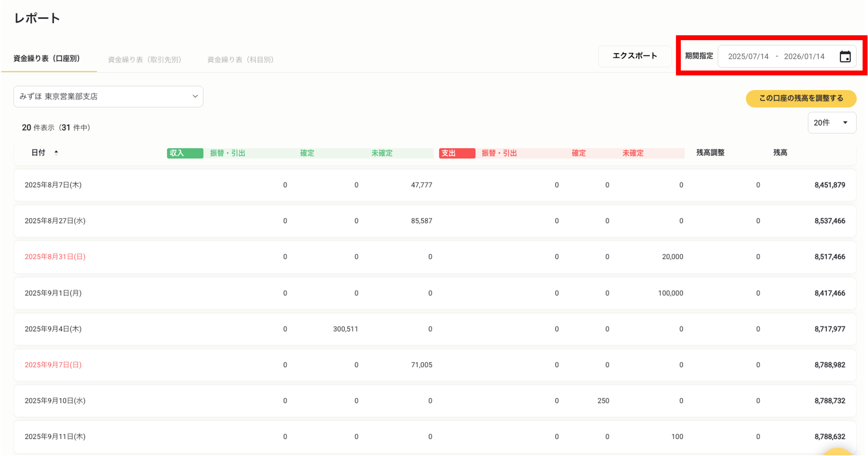The width and height of the screenshot is (868, 456).
Task: Switch to 資金繰り表（科目別）tab
Action: tap(240, 60)
